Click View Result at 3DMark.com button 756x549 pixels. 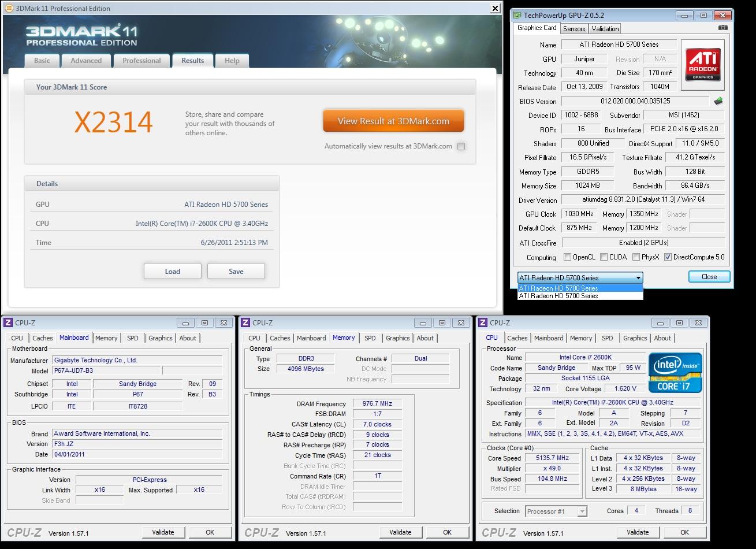[x=393, y=121]
